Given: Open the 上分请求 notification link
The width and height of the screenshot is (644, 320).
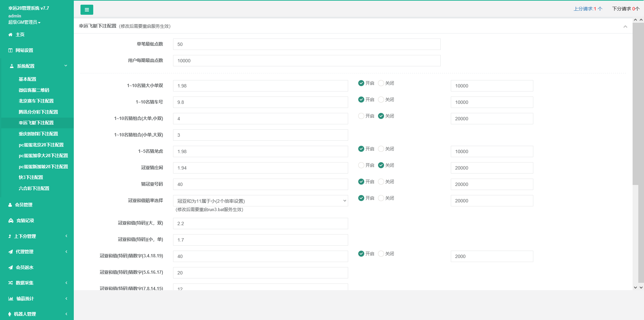Looking at the screenshot, I should tap(588, 9).
